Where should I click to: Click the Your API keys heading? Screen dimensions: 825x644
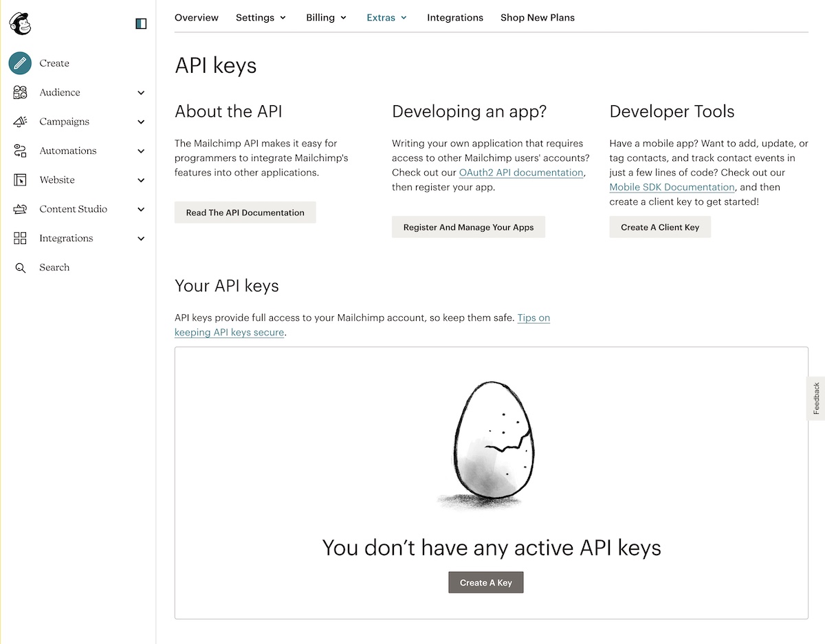(x=227, y=286)
